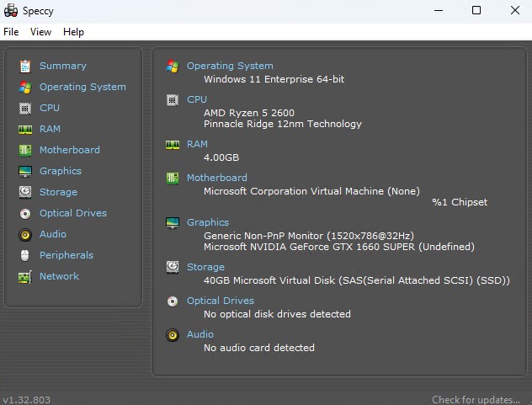Click the %1 Chipset text
This screenshot has width=532, height=405.
460,202
